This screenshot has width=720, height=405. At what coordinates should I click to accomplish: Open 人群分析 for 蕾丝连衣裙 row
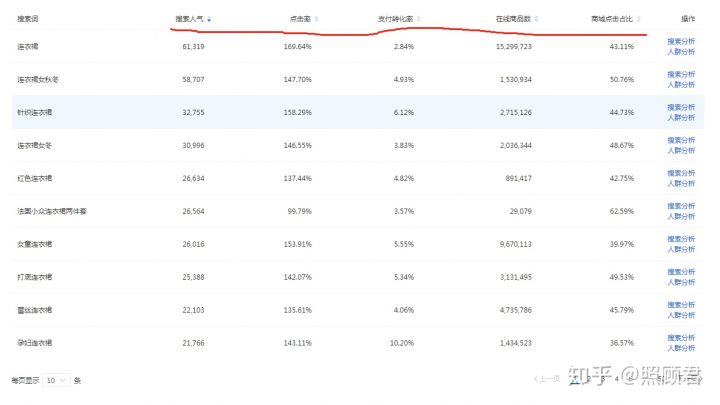click(681, 316)
